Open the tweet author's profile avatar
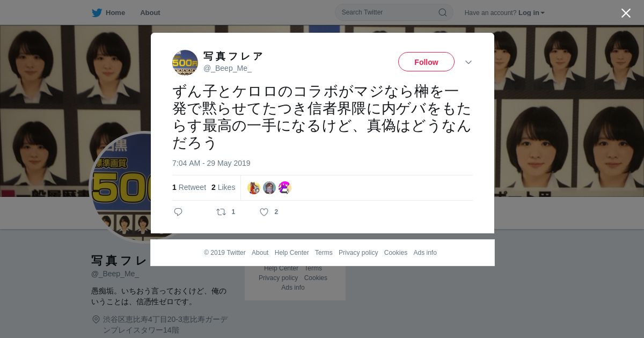The width and height of the screenshot is (644, 338). (185, 63)
